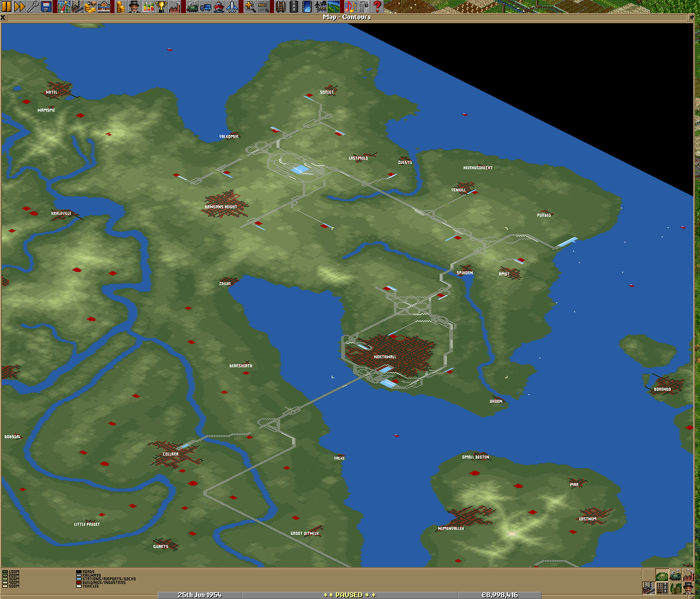The image size is (700, 599).
Task: Close the Map - Contours window
Action: [x=3, y=17]
